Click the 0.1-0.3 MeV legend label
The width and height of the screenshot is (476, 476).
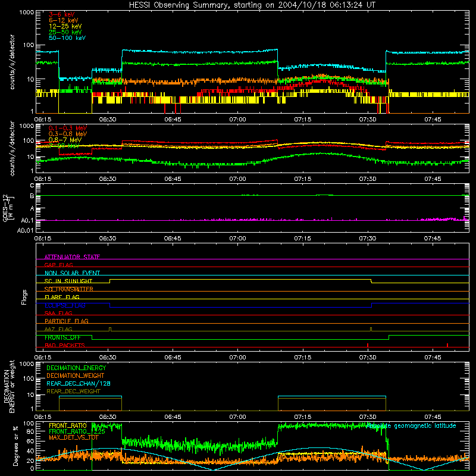click(68, 128)
